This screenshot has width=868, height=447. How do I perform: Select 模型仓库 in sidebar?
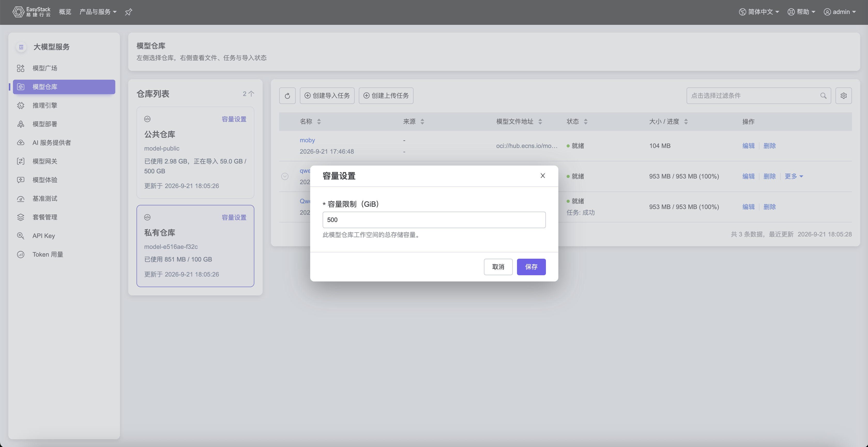(x=64, y=87)
